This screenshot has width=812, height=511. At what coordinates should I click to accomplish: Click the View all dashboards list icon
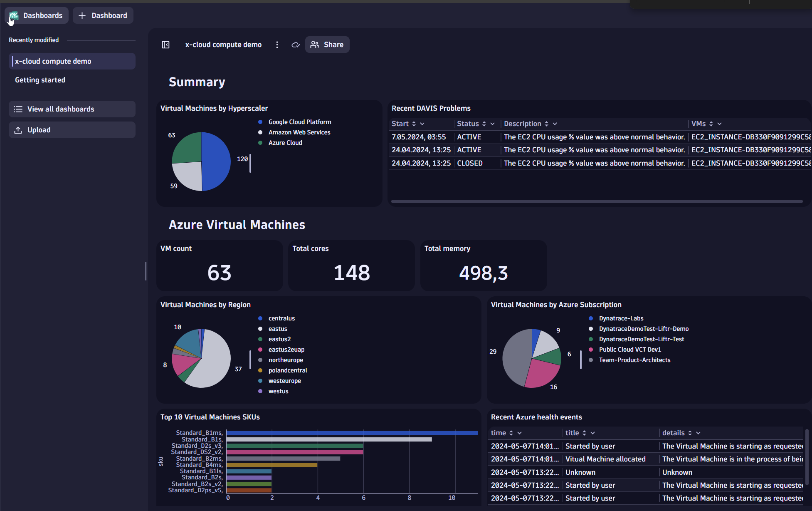tap(18, 109)
